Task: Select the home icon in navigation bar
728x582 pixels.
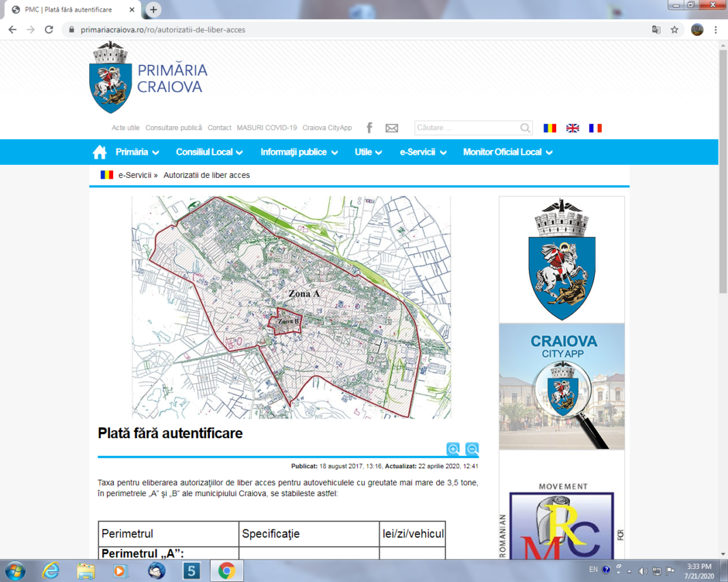Action: coord(100,151)
